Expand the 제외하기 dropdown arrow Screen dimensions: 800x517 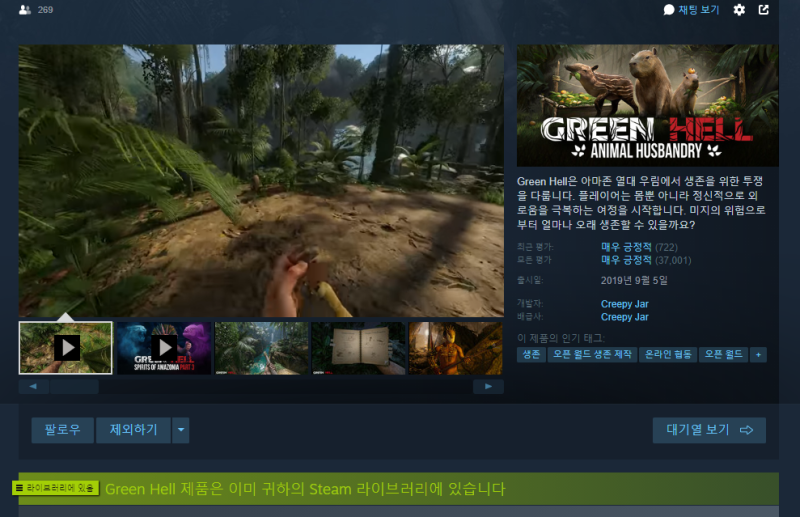pyautogui.click(x=181, y=430)
